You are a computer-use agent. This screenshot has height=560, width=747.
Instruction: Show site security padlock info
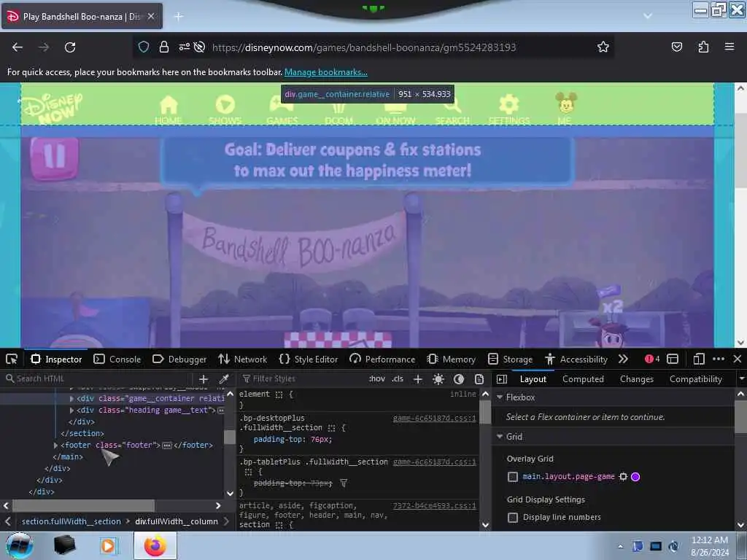164,47
